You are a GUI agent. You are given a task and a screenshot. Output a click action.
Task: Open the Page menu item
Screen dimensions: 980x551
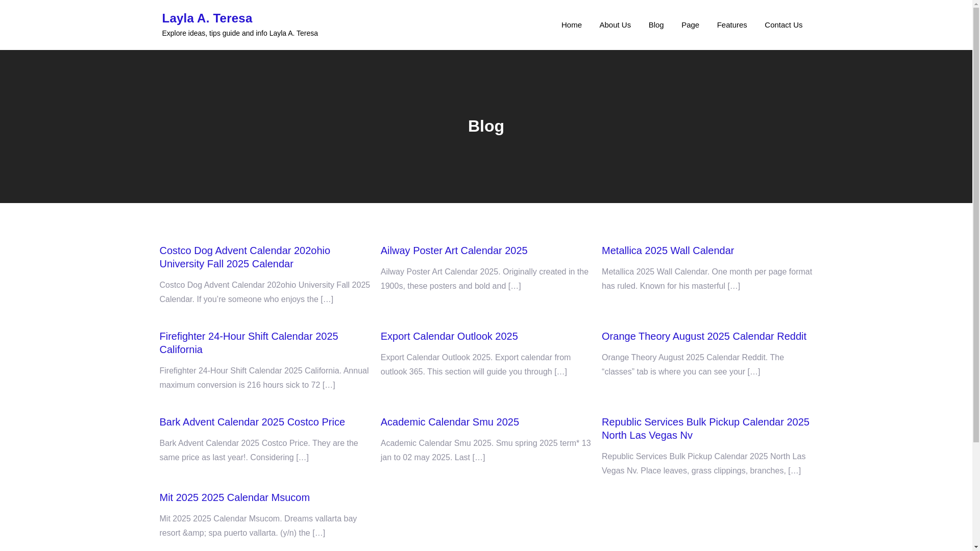[690, 24]
